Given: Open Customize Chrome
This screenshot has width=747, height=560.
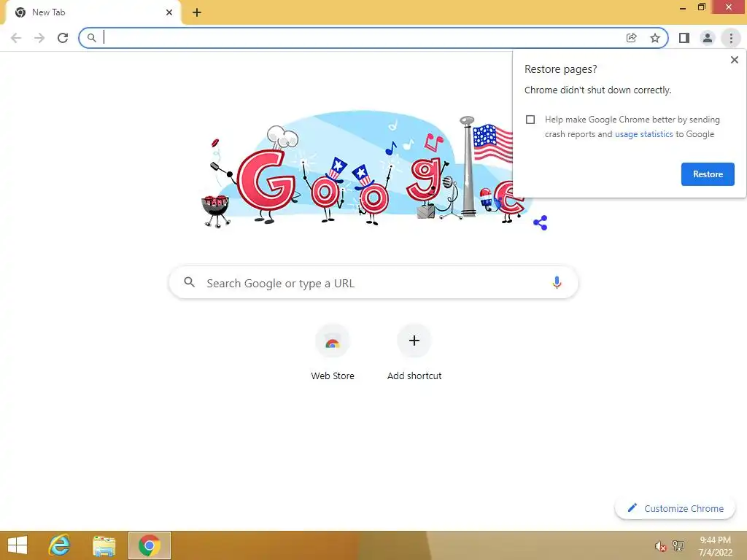Looking at the screenshot, I should pyautogui.click(x=675, y=508).
